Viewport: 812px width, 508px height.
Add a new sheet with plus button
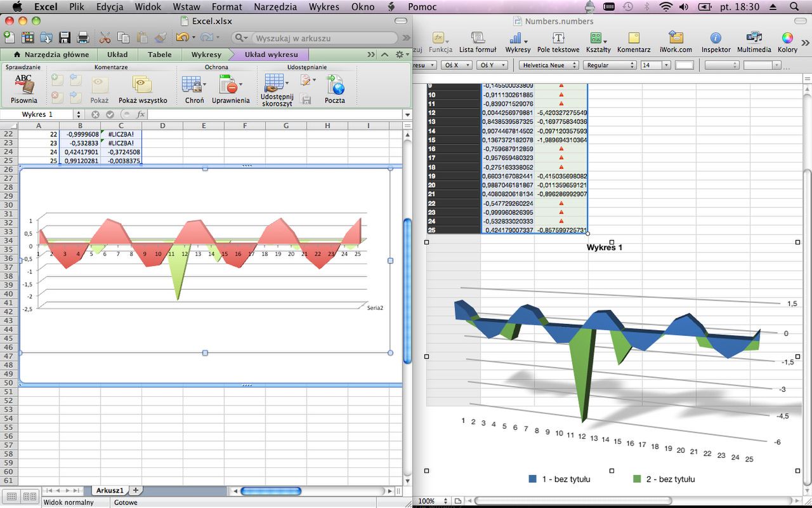[135, 490]
